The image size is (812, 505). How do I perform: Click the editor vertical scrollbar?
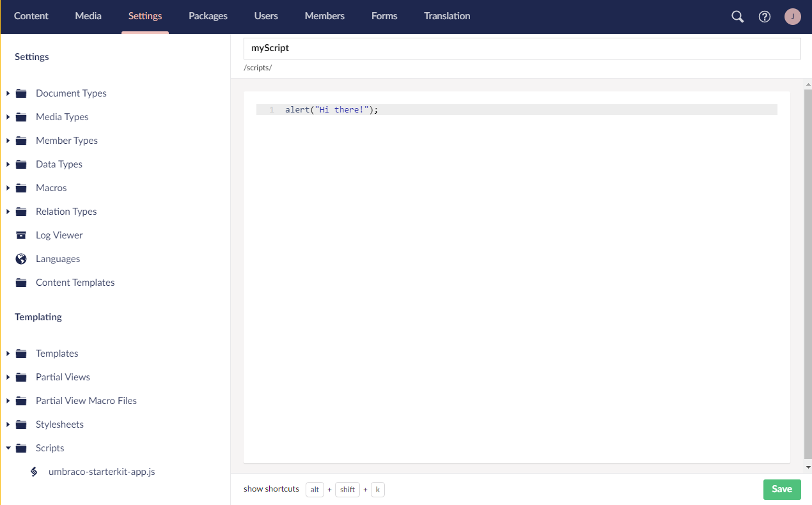pyautogui.click(x=808, y=274)
